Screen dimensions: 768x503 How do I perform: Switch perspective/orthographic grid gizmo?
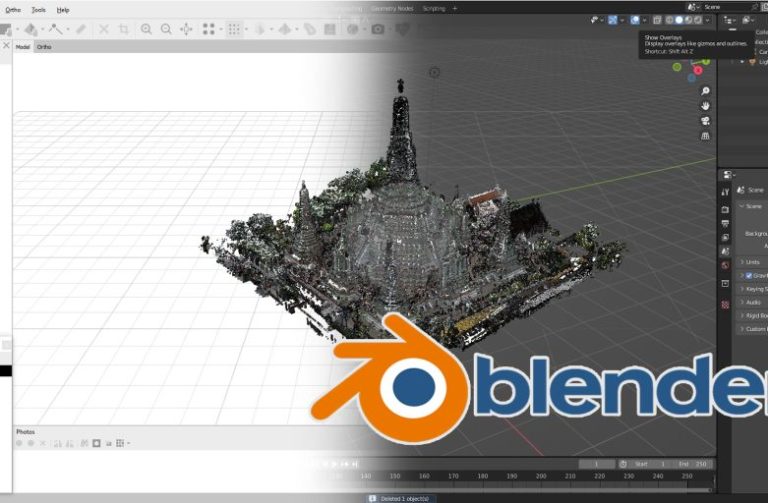705,136
